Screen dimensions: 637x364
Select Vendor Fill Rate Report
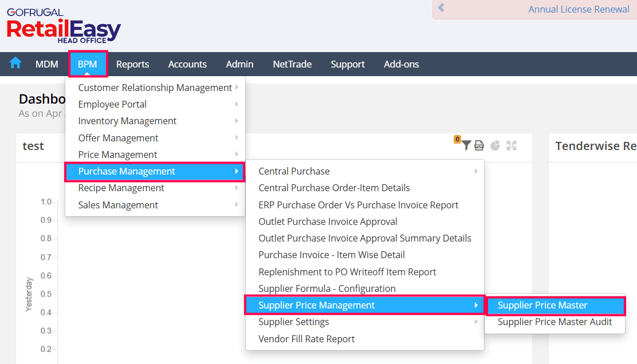pyautogui.click(x=306, y=339)
